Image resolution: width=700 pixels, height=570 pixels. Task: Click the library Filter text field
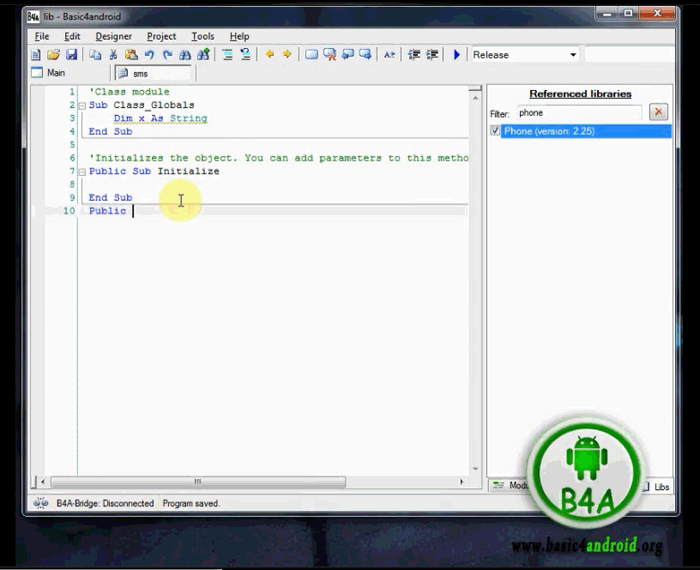pyautogui.click(x=578, y=113)
